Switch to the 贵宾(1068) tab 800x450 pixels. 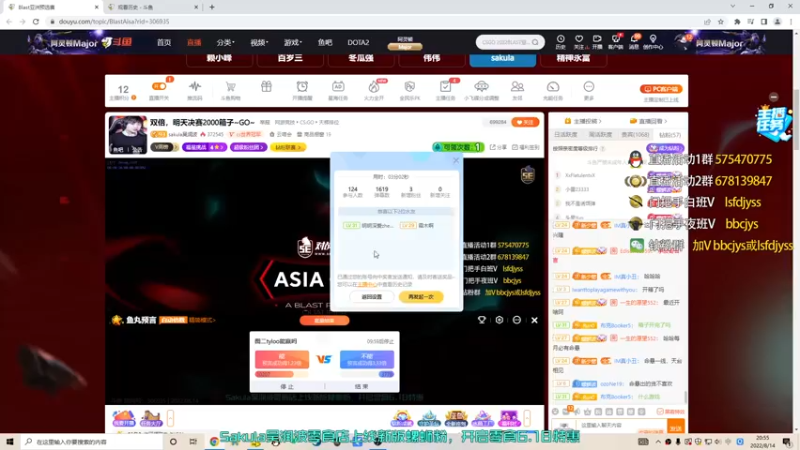coord(635,135)
